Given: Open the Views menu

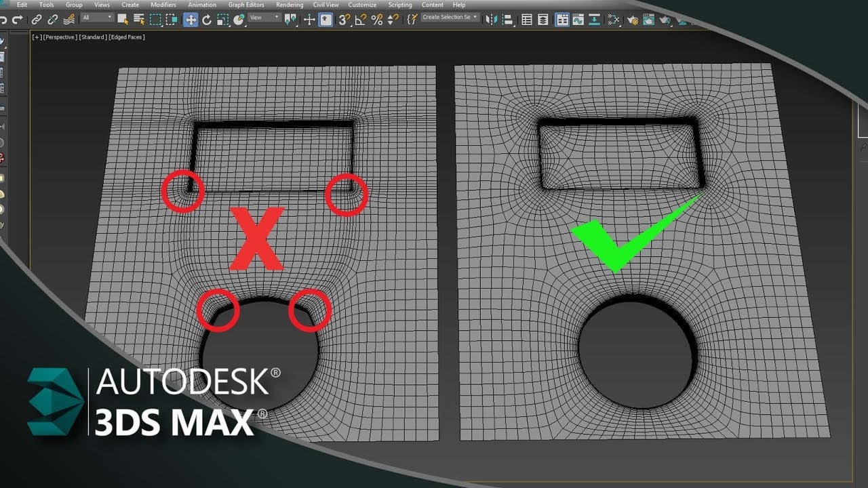Looking at the screenshot, I should 102,5.
